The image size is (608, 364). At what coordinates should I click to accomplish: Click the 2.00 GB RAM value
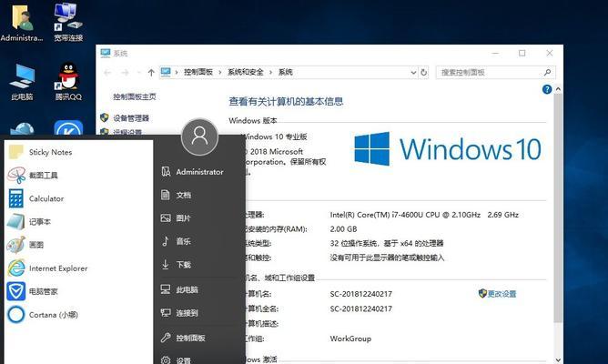[x=343, y=229]
